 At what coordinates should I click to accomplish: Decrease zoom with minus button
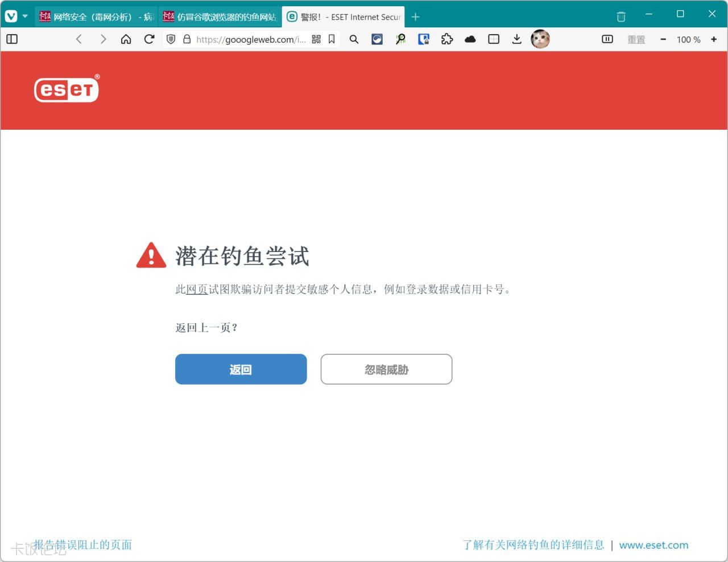(663, 39)
